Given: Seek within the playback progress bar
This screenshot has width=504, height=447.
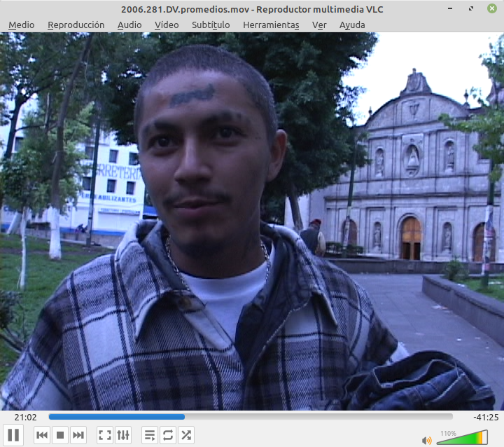Looking at the screenshot, I should (251, 417).
